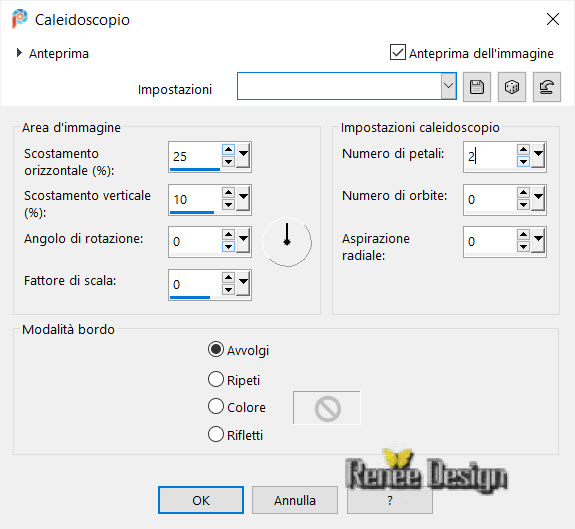Click the OK button
Image resolution: width=575 pixels, height=529 pixels.
(x=201, y=500)
